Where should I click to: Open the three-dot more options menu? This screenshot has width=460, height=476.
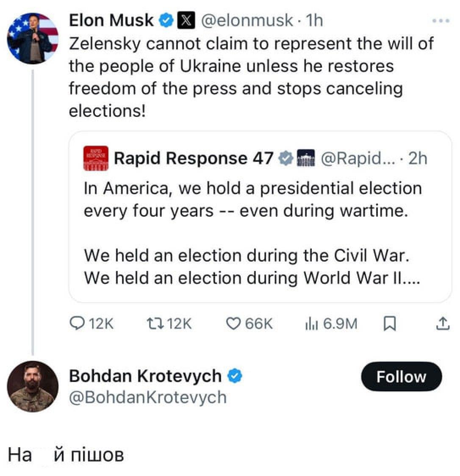click(x=441, y=20)
